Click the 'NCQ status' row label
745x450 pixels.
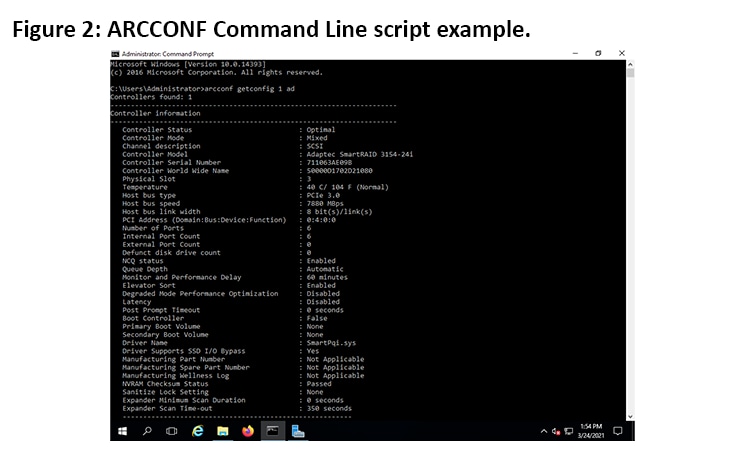coord(143,261)
